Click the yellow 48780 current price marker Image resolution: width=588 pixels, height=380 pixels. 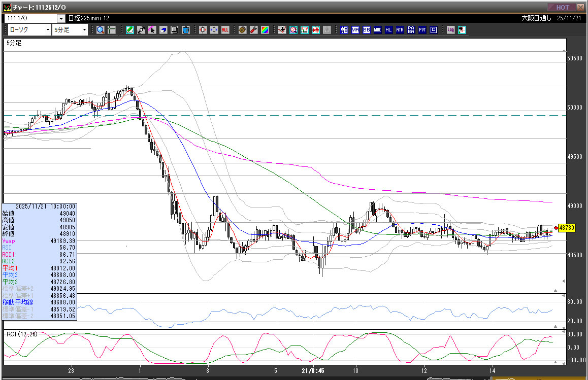(x=567, y=228)
